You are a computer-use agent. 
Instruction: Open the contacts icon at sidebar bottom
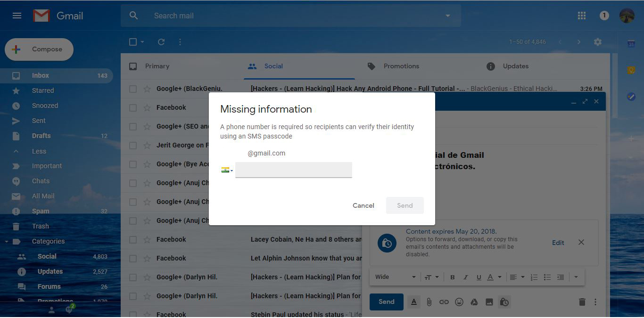[x=52, y=310]
